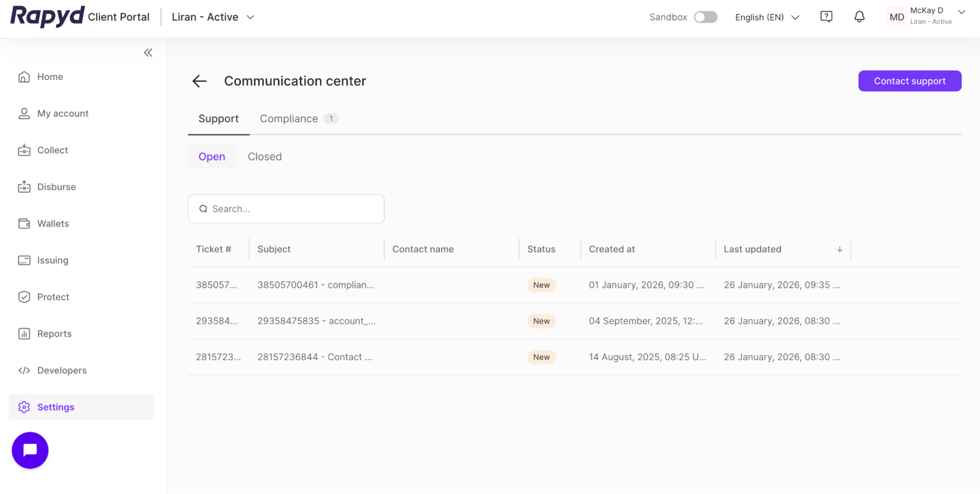Open the English (EN) language dropdown

(x=766, y=17)
